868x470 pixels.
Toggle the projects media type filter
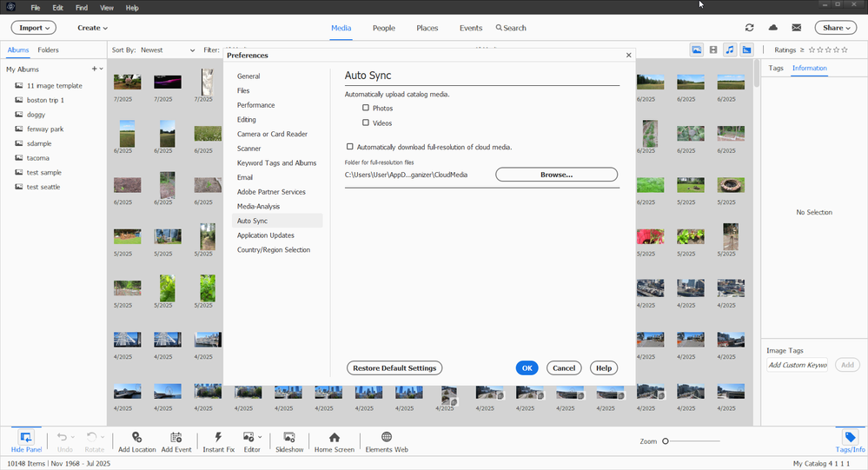(x=746, y=50)
